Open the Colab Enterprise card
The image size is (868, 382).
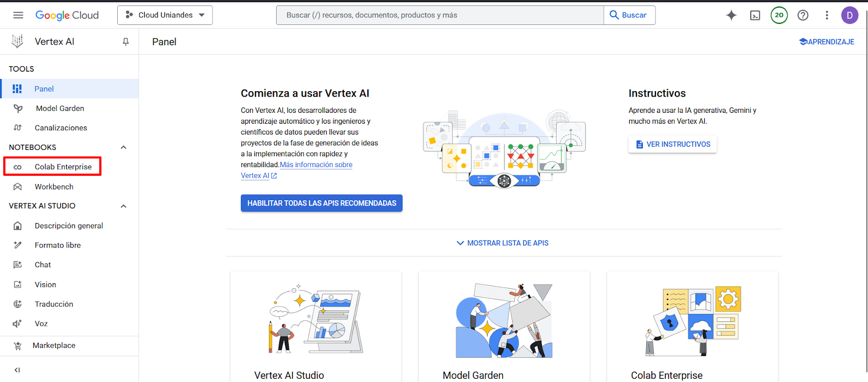pyautogui.click(x=692, y=327)
